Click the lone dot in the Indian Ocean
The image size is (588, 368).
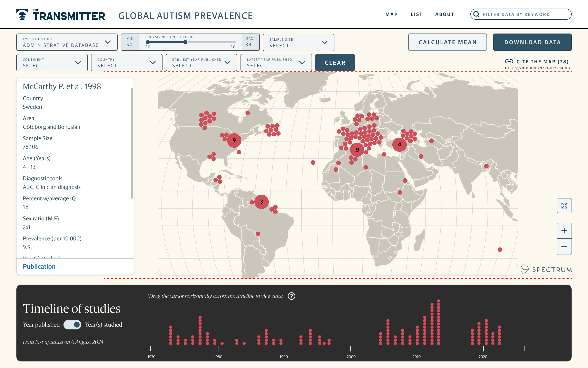[x=500, y=249]
